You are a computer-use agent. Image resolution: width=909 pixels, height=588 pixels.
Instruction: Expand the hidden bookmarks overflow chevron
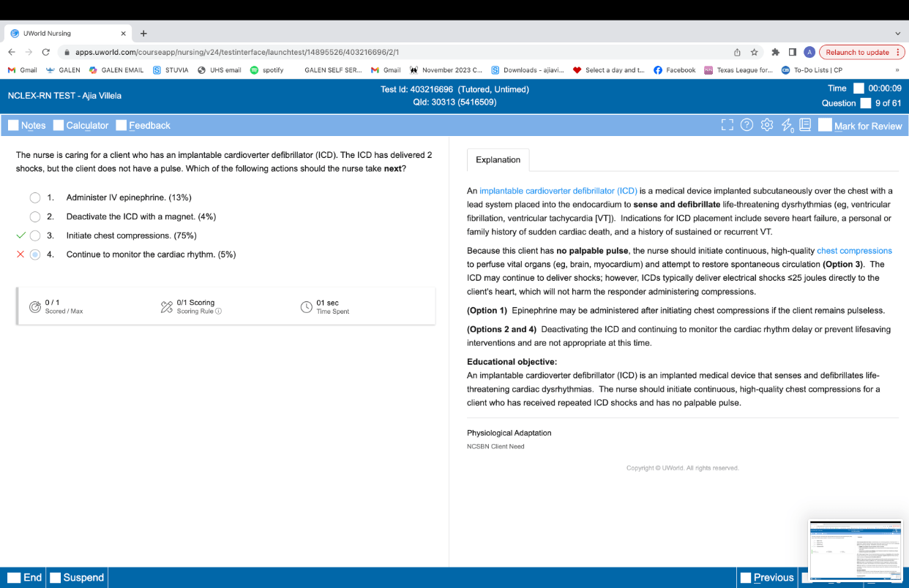tap(897, 70)
